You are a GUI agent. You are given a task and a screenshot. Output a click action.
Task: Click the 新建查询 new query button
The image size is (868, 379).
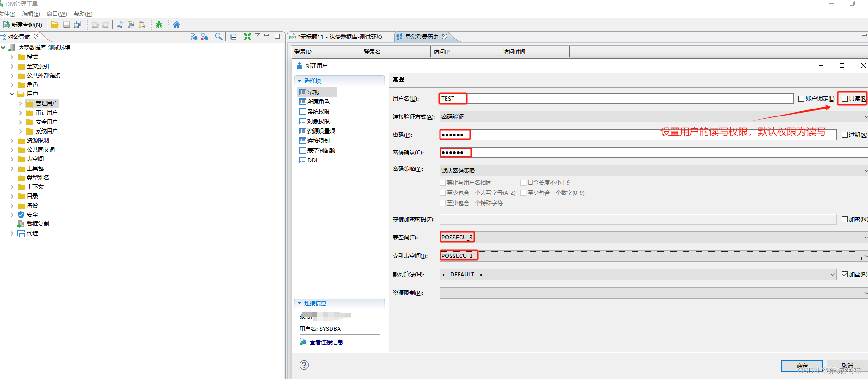[x=23, y=25]
